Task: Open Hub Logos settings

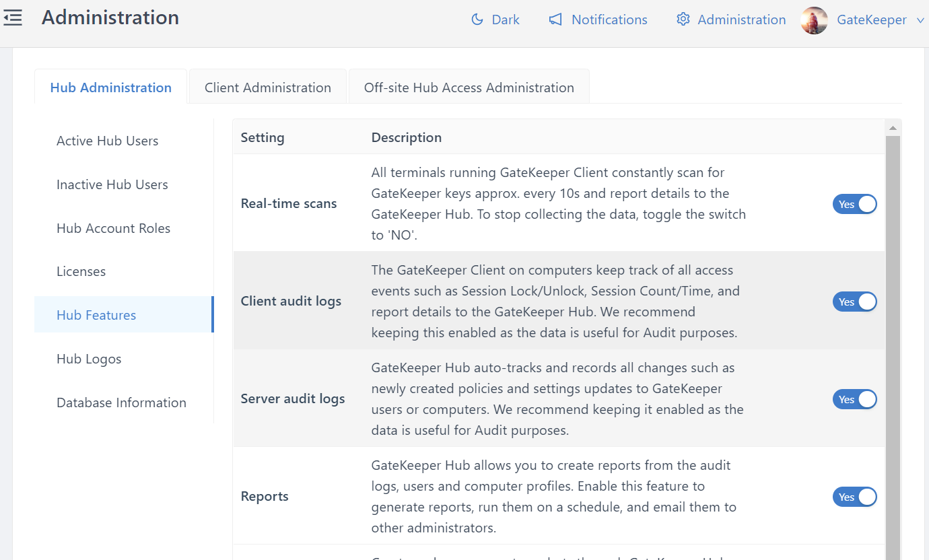Action: (x=89, y=359)
